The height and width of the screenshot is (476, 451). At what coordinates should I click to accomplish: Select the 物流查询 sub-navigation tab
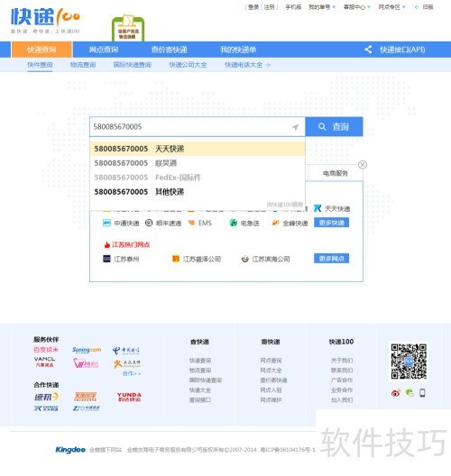coord(83,65)
